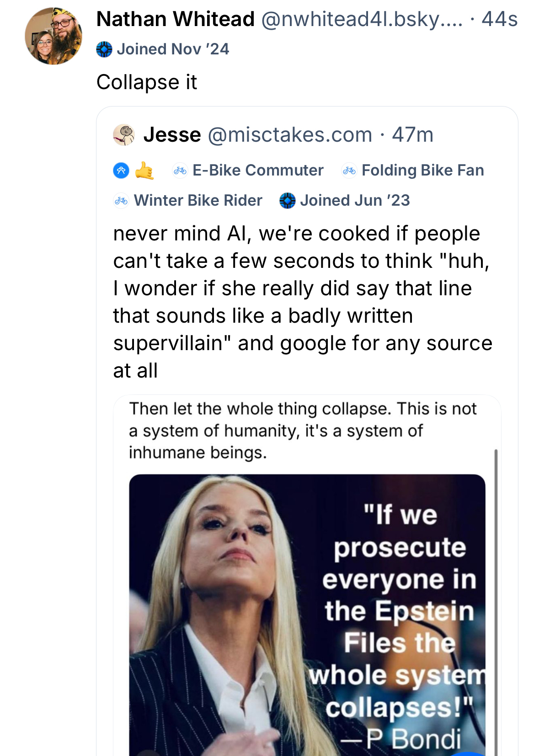The width and height of the screenshot is (539, 756).
Task: Click the 47m quoted post timestamp
Action: (412, 135)
